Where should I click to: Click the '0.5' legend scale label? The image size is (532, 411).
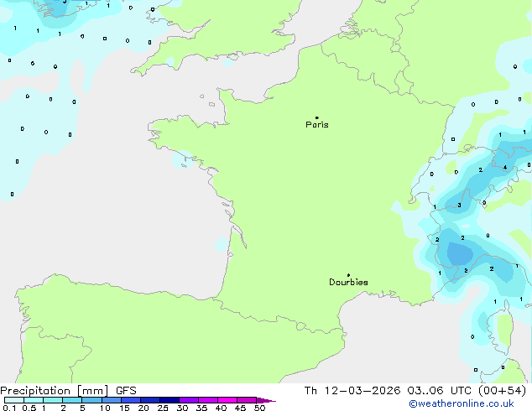[29, 408]
